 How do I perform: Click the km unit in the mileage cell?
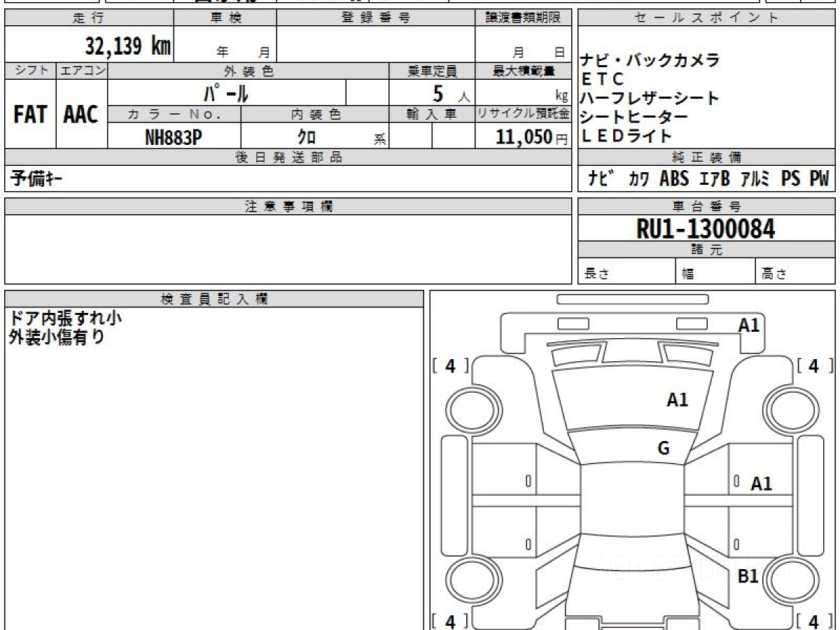(161, 46)
